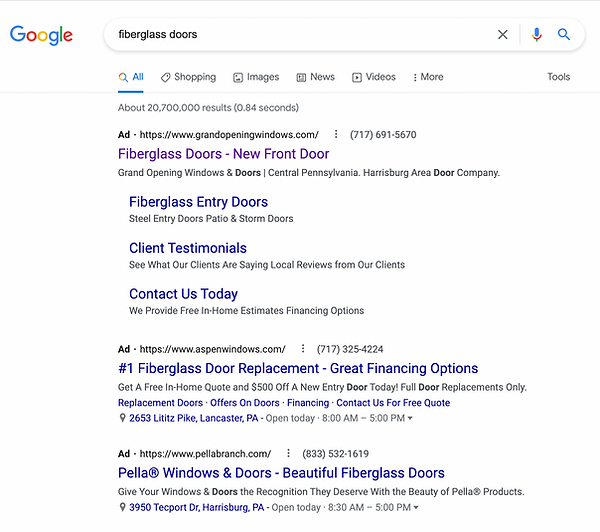Screen dimensions: 600x532
Task: Expand hours dropdown for Harrisburg Pella location
Action: pos(416,508)
